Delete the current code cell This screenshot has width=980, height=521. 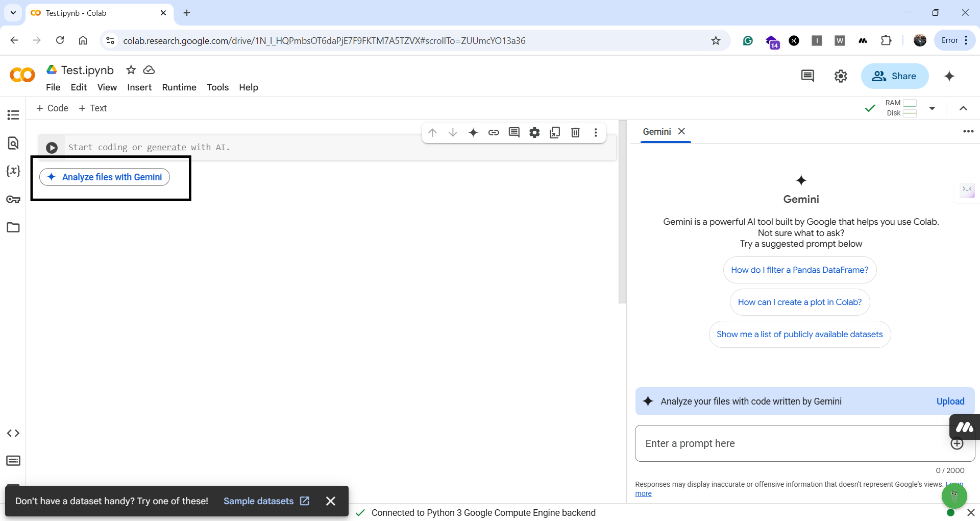[575, 132]
